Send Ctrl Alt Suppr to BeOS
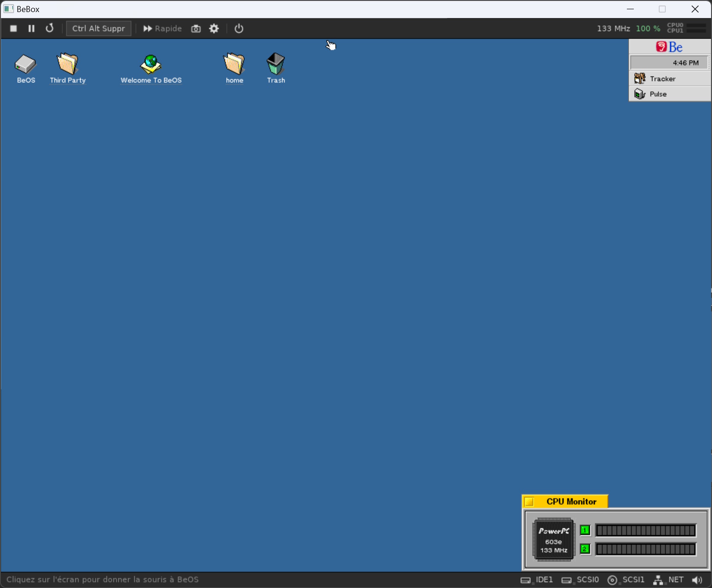This screenshot has width=712, height=588. [x=99, y=29]
